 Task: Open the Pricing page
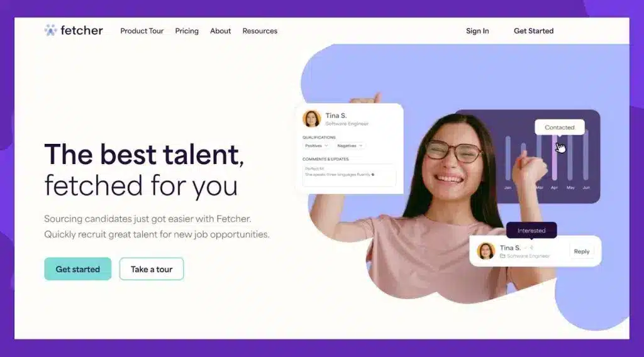(186, 31)
